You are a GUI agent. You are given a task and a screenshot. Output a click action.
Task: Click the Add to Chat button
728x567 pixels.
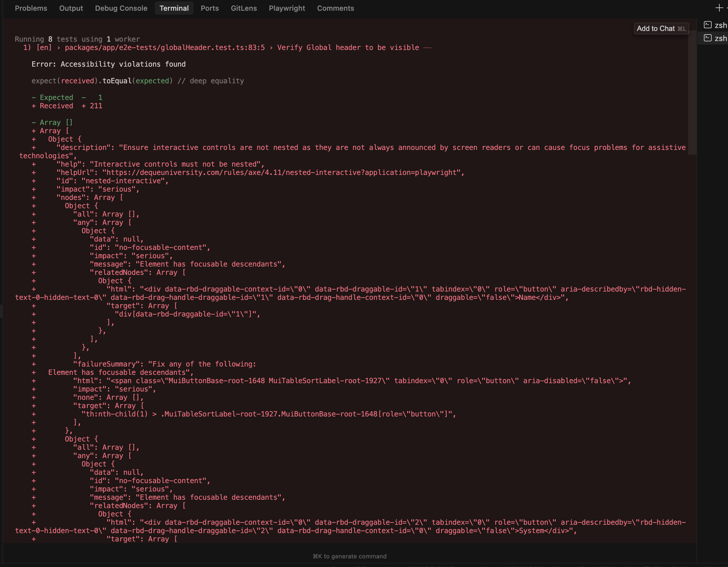point(661,29)
